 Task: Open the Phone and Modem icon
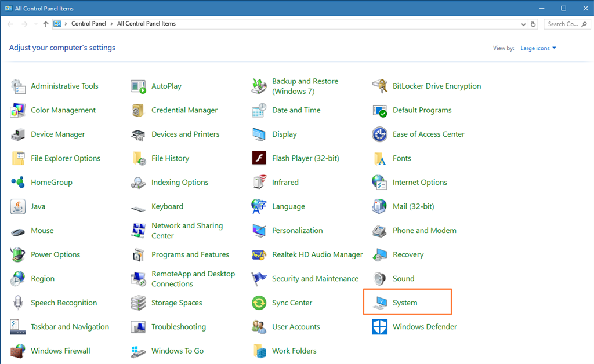pyautogui.click(x=379, y=231)
